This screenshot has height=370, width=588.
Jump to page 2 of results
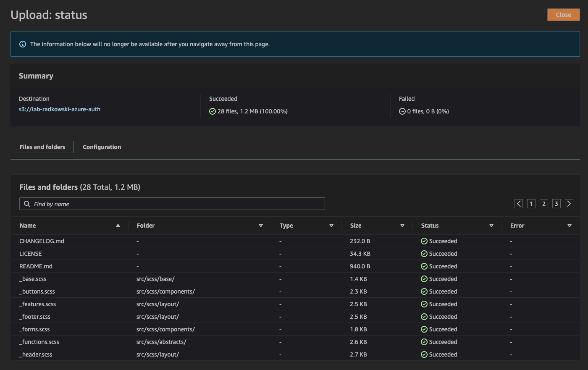coord(544,204)
